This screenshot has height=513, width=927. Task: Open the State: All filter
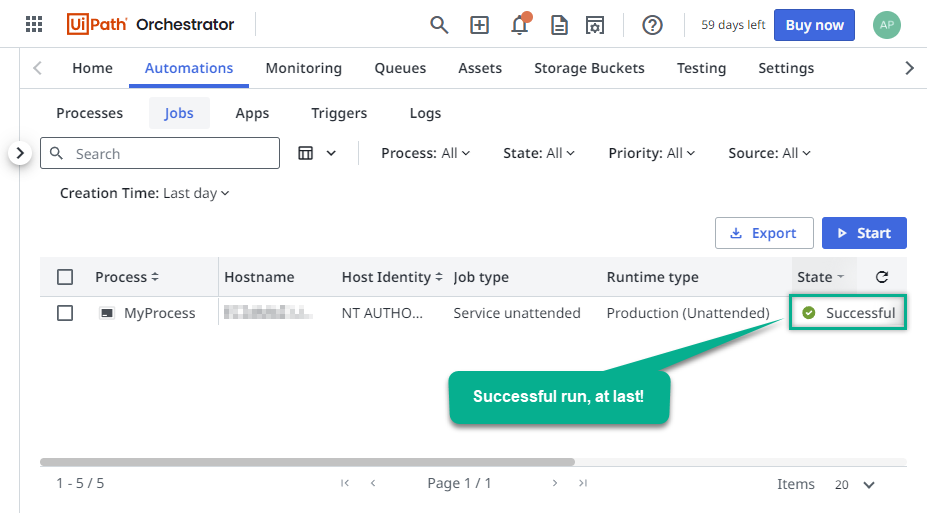tap(539, 153)
